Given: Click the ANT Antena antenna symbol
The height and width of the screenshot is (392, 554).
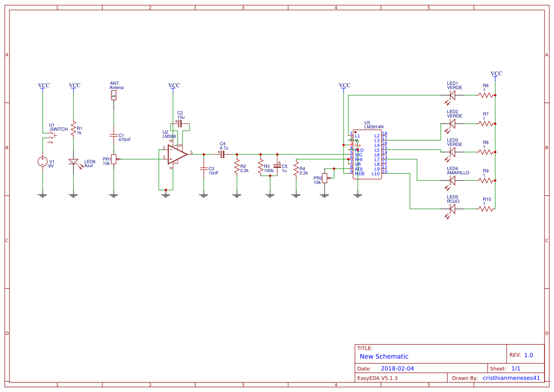Looking at the screenshot, I should (x=113, y=96).
